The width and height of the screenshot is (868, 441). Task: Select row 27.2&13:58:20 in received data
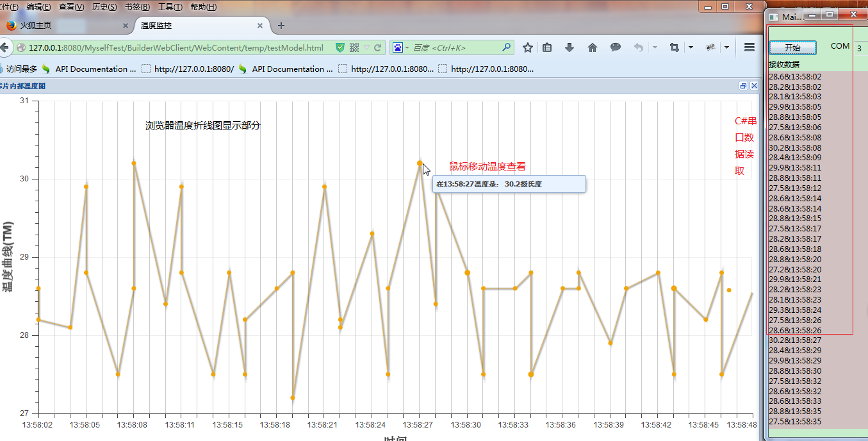click(794, 269)
